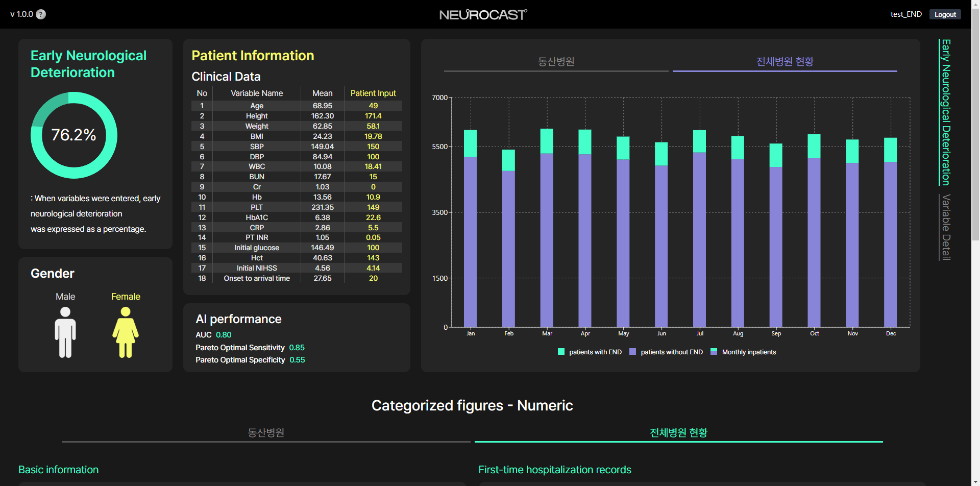Click the AUC value 0.80
Screen dimensions: 980x486
(x=224, y=335)
